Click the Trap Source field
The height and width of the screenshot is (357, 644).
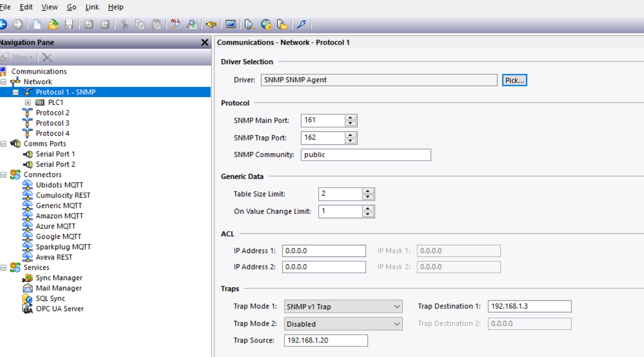coord(325,340)
